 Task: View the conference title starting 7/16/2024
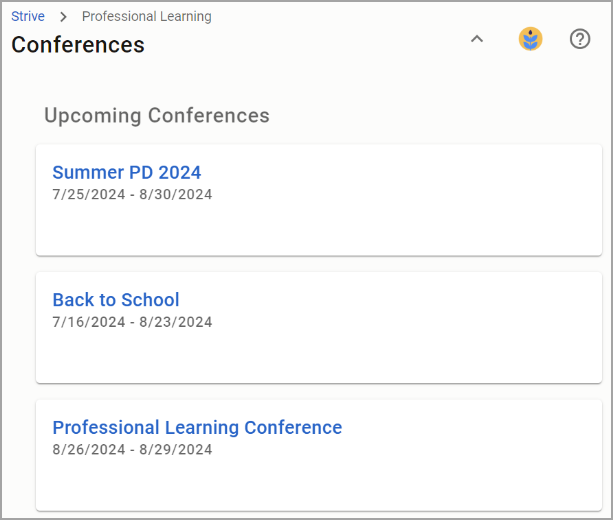point(116,300)
